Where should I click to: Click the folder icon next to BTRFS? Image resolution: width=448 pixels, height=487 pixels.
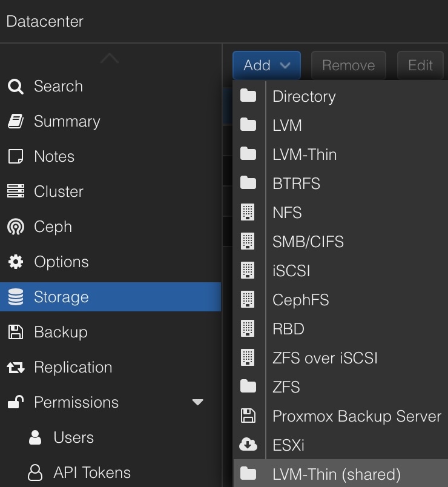(x=248, y=183)
